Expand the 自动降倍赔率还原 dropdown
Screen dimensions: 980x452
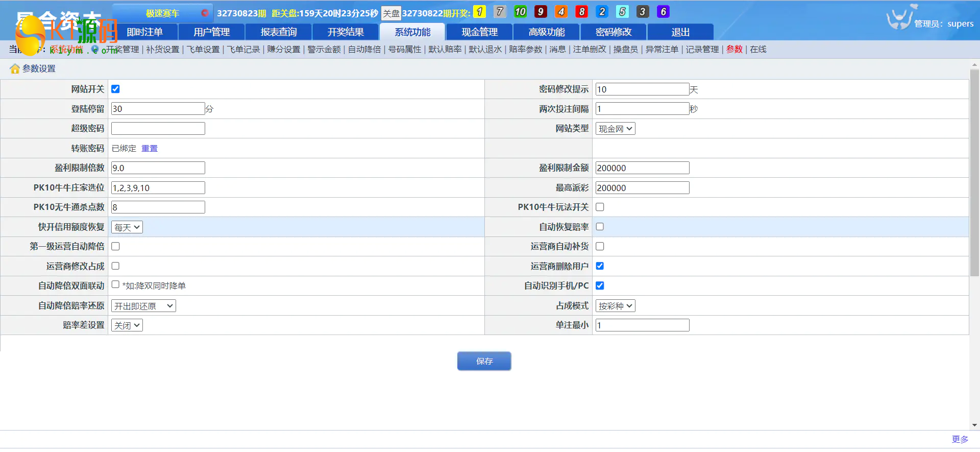tap(143, 306)
